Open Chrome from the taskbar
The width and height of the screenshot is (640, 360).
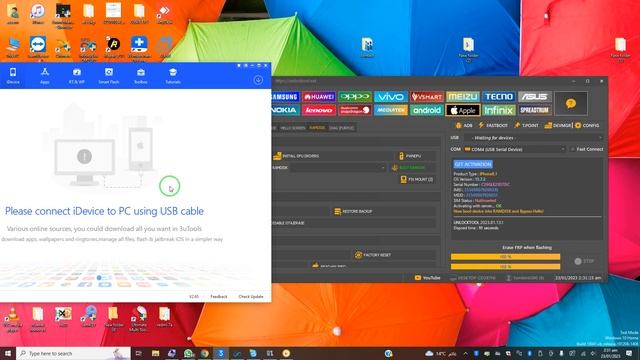(x=204, y=353)
